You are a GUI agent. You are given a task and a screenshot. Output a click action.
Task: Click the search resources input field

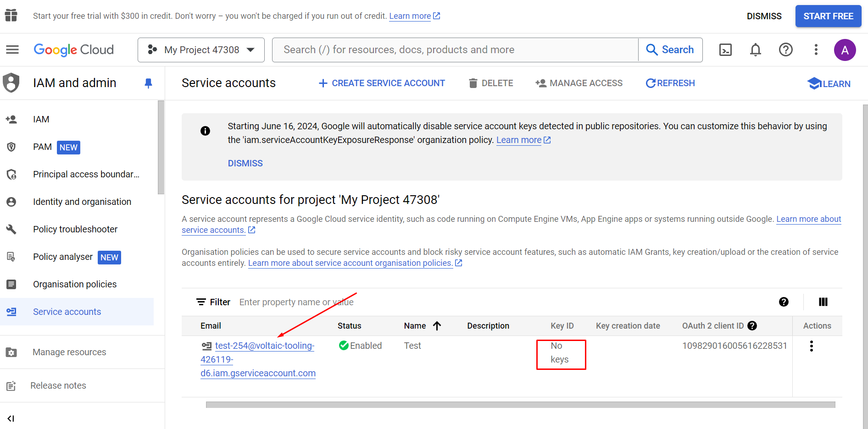pos(454,49)
